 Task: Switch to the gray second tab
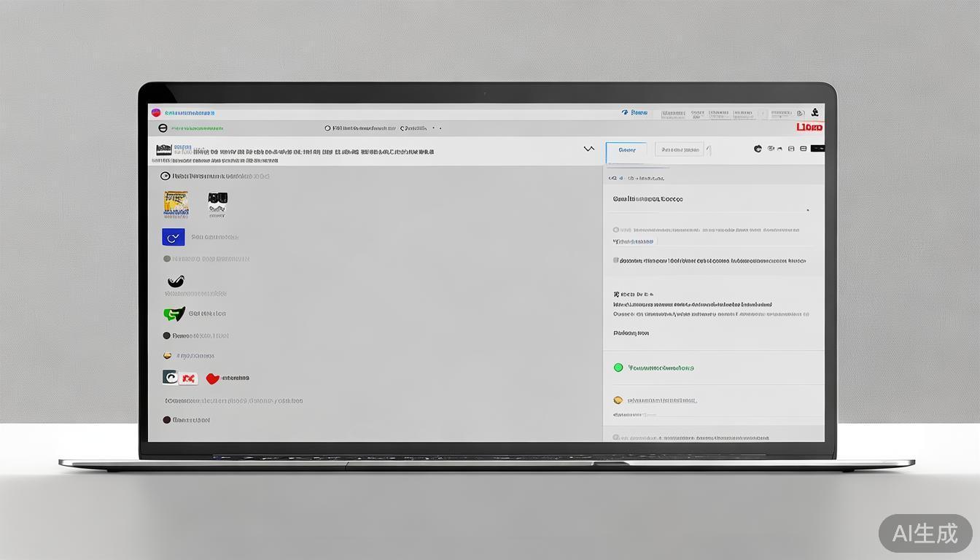tap(680, 149)
